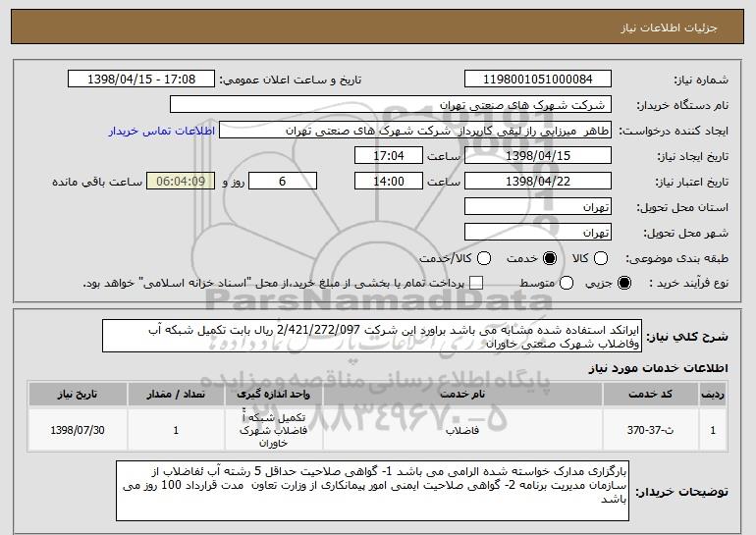Click the creation date field 1398/04/15
The height and width of the screenshot is (535, 756).
click(538, 156)
